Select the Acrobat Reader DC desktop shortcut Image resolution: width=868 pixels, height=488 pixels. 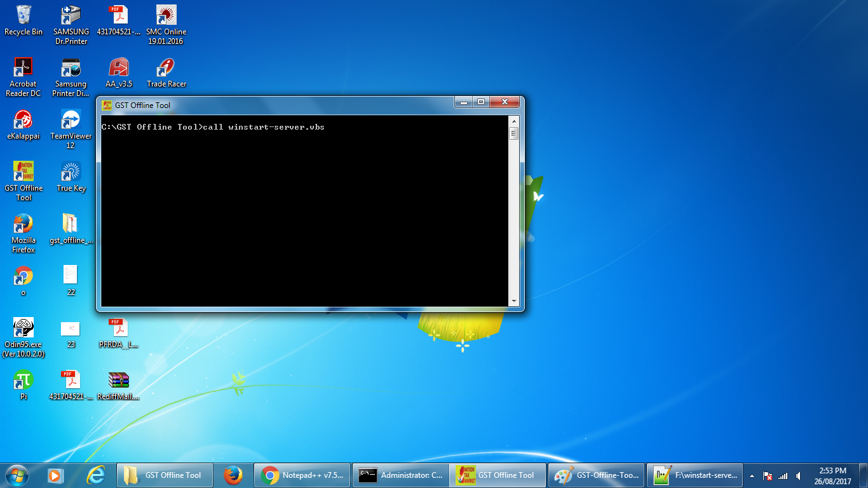click(x=24, y=77)
